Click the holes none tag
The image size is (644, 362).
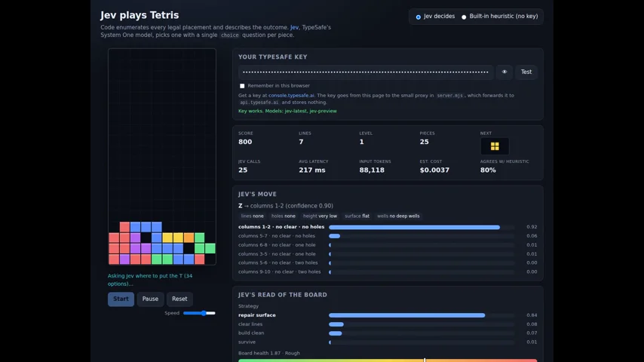[283, 216]
